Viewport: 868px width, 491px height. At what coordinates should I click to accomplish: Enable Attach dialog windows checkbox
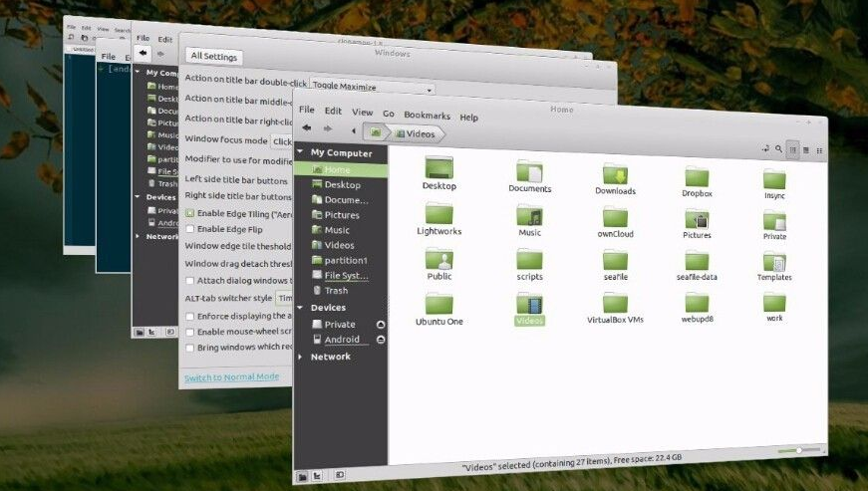pyautogui.click(x=189, y=281)
